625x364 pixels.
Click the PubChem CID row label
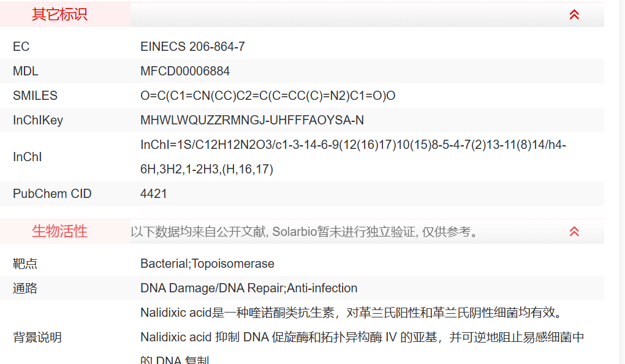pos(52,194)
